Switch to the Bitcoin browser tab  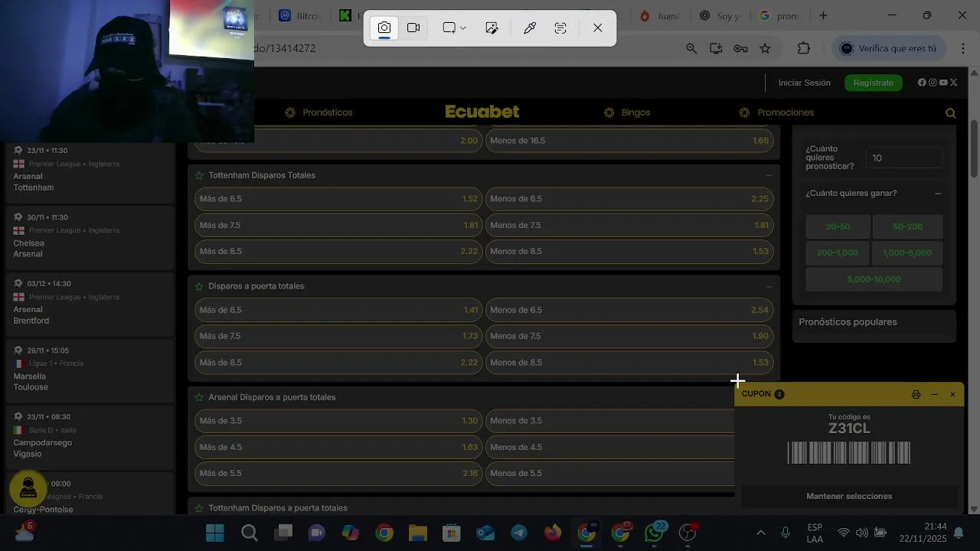tap(300, 15)
